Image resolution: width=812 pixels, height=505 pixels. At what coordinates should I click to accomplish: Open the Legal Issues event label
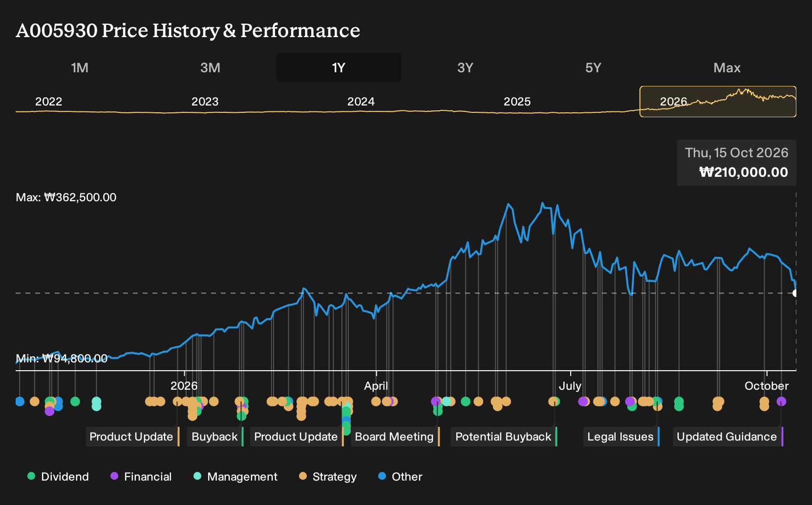(621, 437)
